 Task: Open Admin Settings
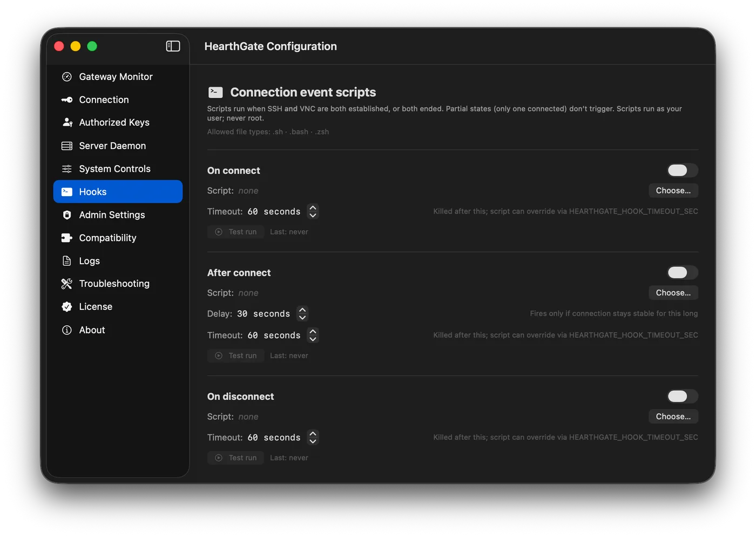point(118,215)
